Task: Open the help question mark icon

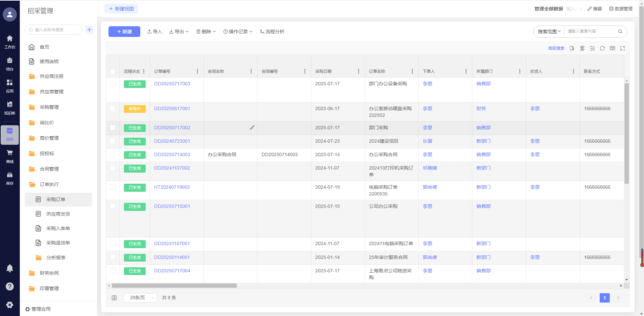Action: click(10, 286)
